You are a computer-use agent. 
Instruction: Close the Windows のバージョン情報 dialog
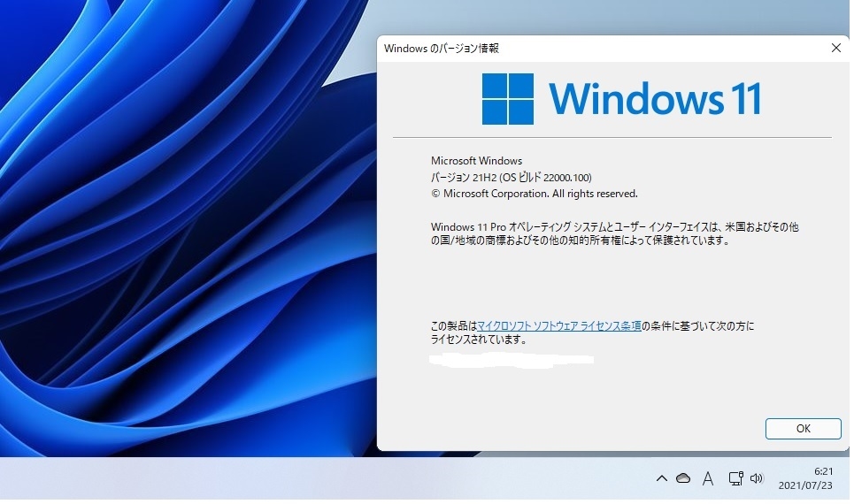click(x=835, y=48)
